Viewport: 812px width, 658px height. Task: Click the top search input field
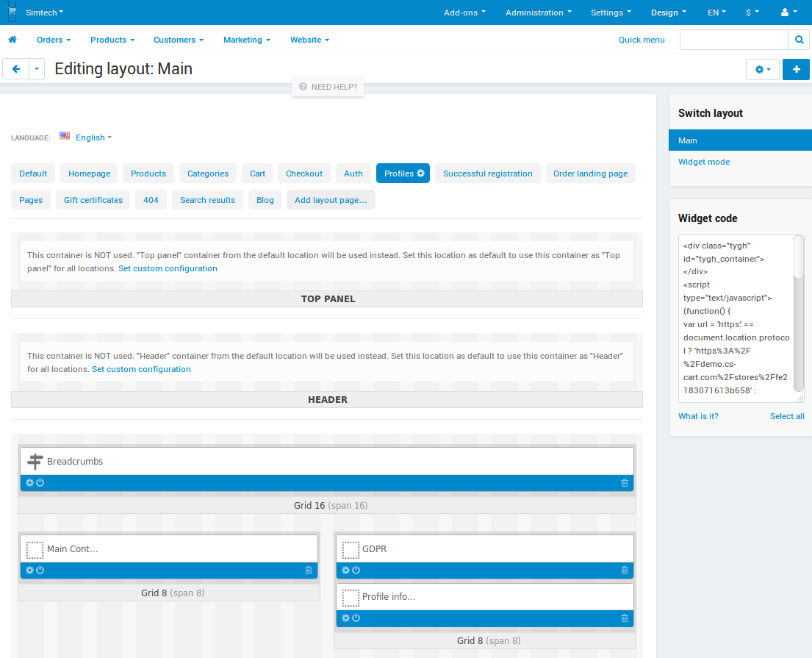[x=733, y=40]
